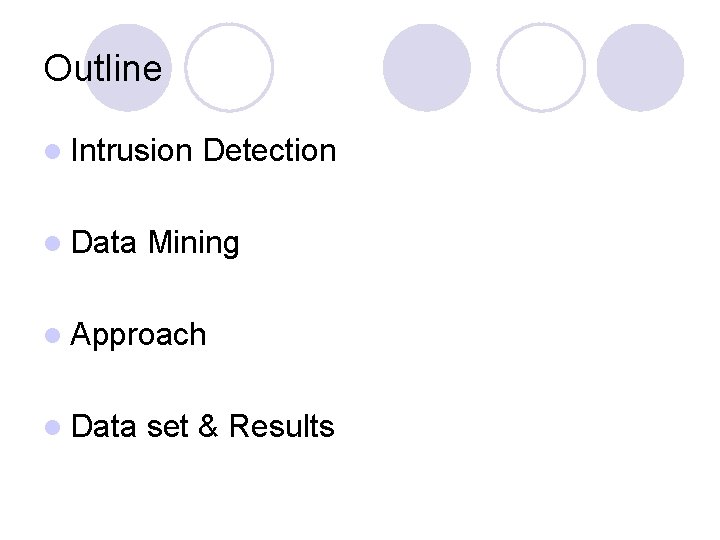
Task: Click the Outline slide title
Action: coord(103,68)
